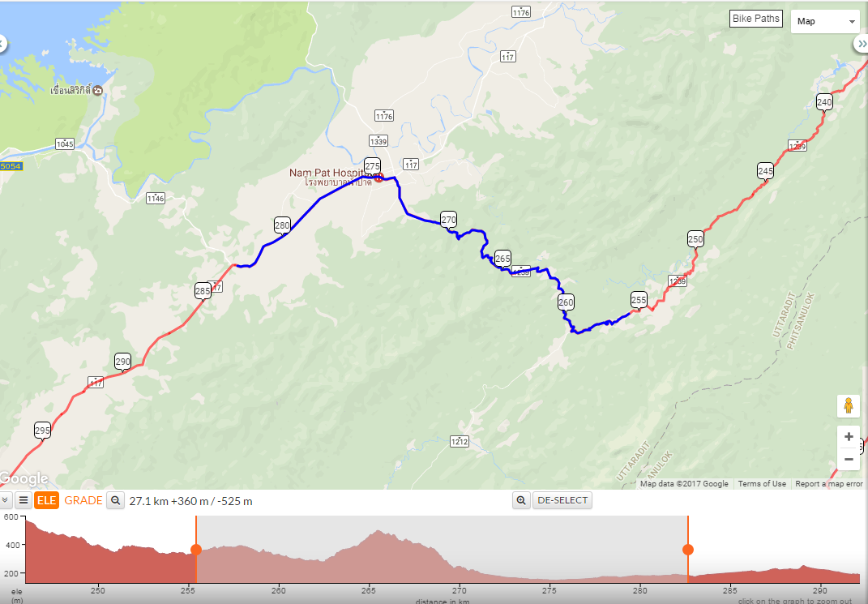Click the DE-SELECT button

tap(562, 500)
